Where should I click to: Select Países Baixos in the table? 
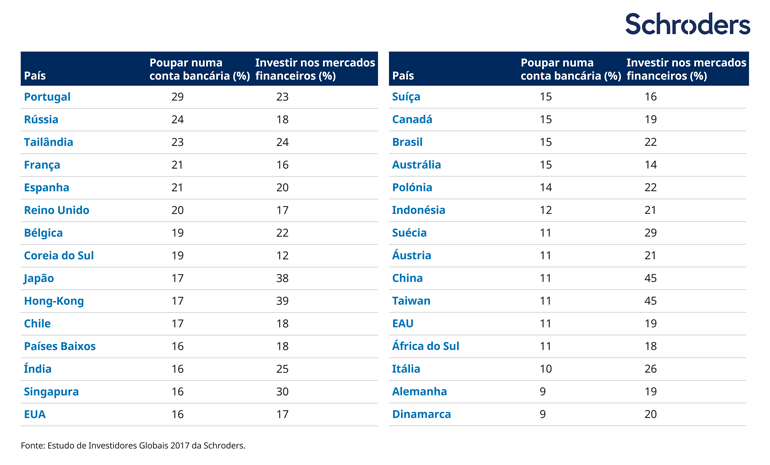[60, 346]
